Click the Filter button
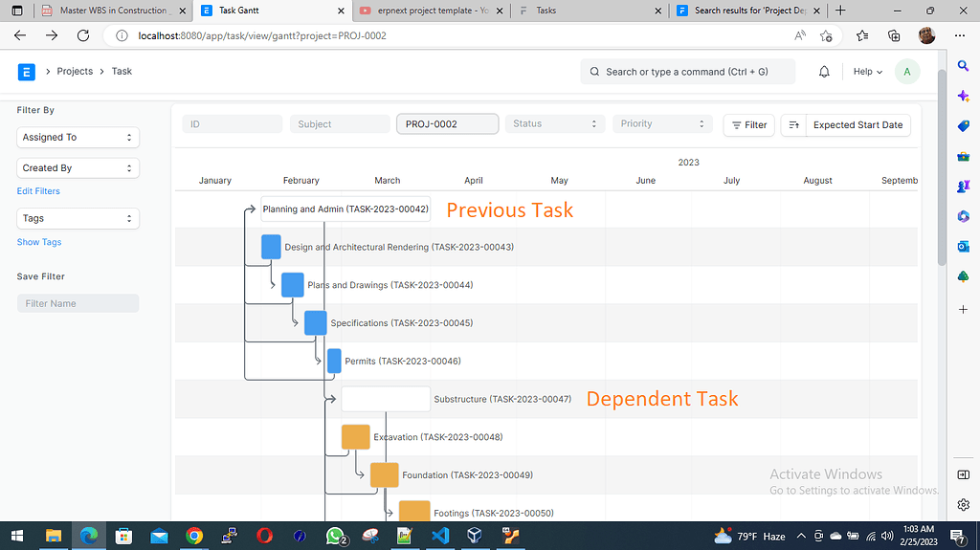Image resolution: width=980 pixels, height=550 pixels. tap(748, 125)
